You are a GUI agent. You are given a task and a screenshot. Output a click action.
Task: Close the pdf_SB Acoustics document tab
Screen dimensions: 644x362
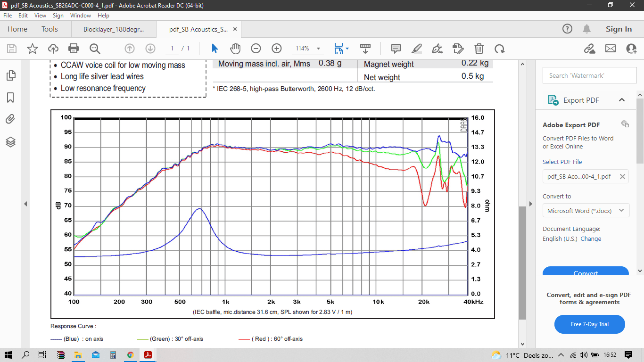235,29
